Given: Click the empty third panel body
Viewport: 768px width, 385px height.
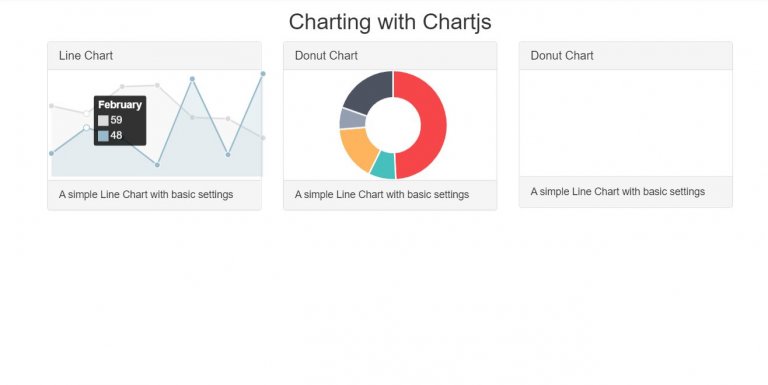Looking at the screenshot, I should [625, 123].
